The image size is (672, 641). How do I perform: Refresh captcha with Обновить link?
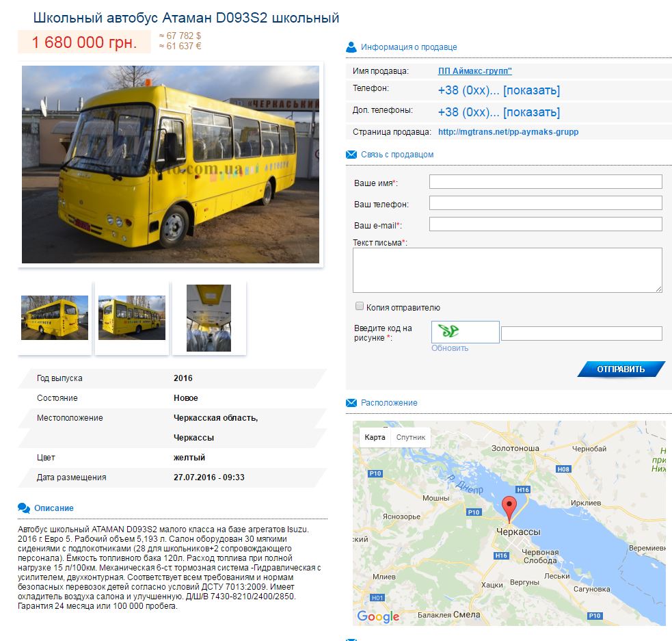click(x=450, y=348)
